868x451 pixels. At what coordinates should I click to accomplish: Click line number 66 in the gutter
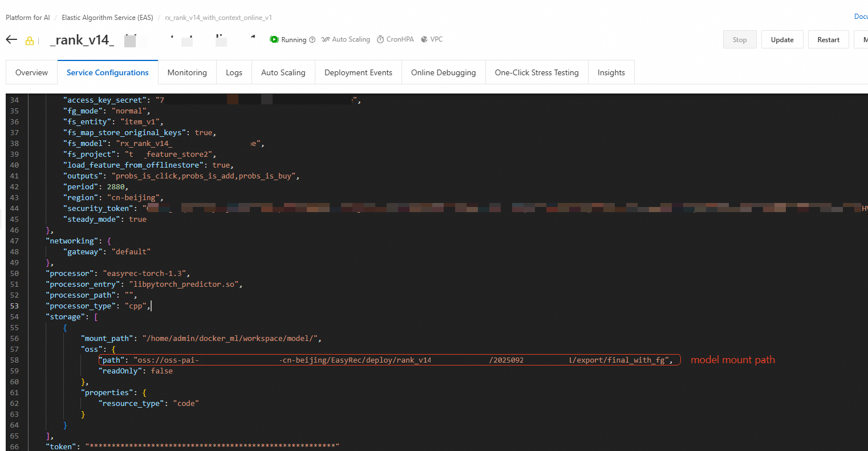click(14, 446)
